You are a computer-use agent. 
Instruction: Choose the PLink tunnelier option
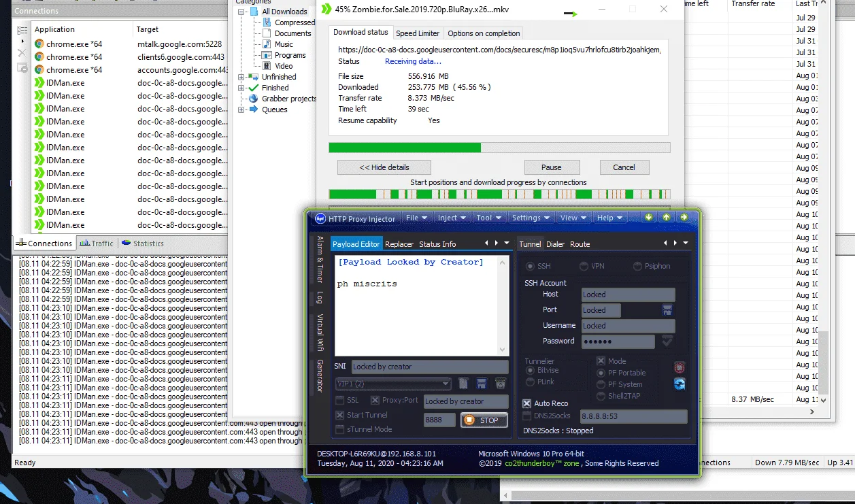point(531,382)
